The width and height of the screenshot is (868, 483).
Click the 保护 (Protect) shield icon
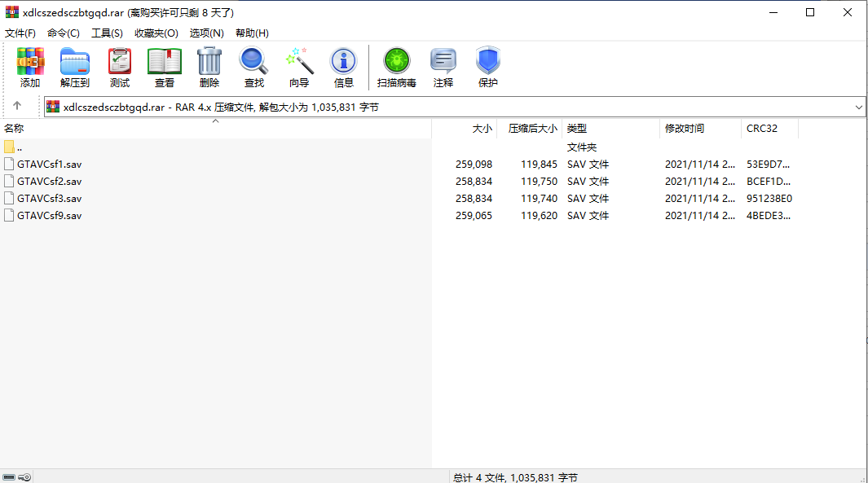[x=487, y=61]
